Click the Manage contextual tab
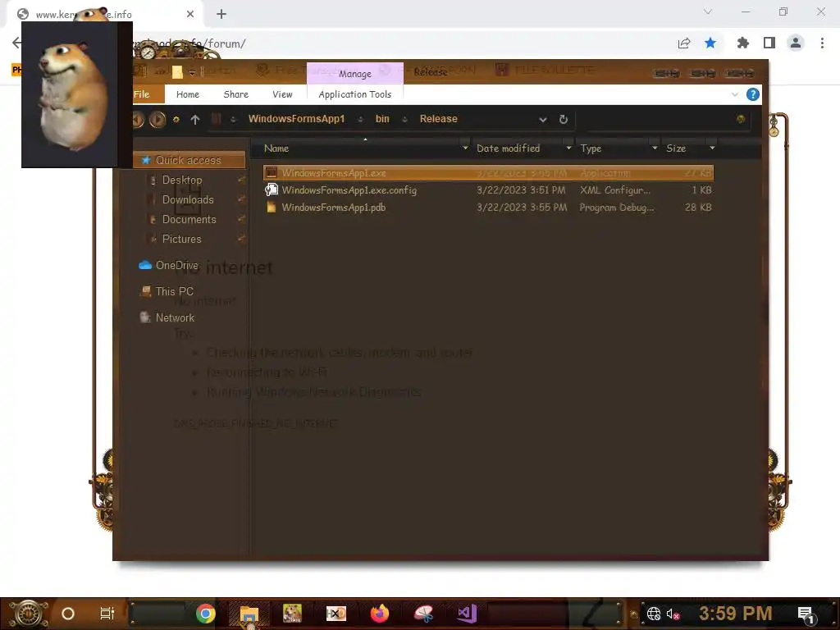 [x=354, y=73]
